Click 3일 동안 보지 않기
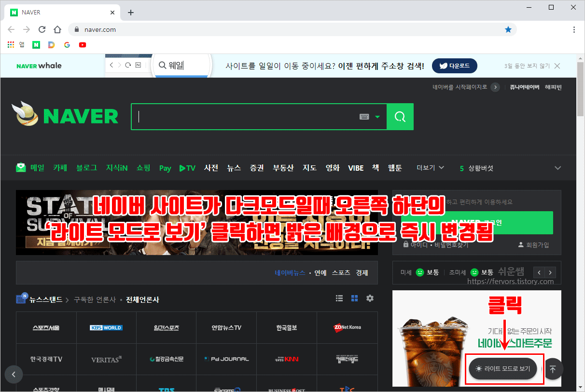Screen dimensions: 585x392 tap(527, 66)
